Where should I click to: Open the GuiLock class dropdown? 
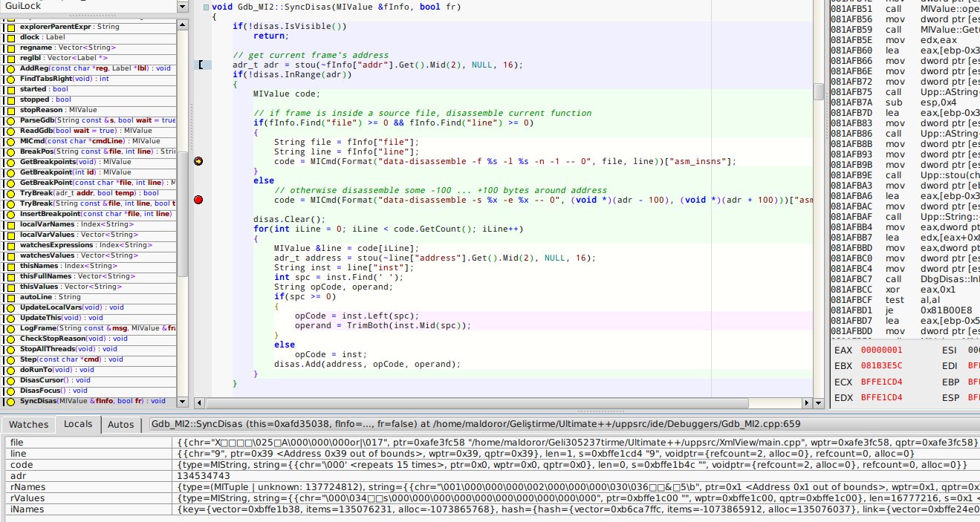pyautogui.click(x=183, y=7)
